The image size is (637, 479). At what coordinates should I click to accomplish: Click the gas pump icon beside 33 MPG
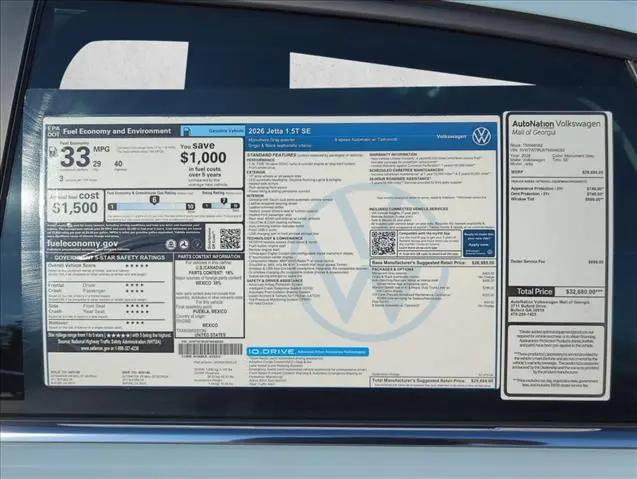53,152
